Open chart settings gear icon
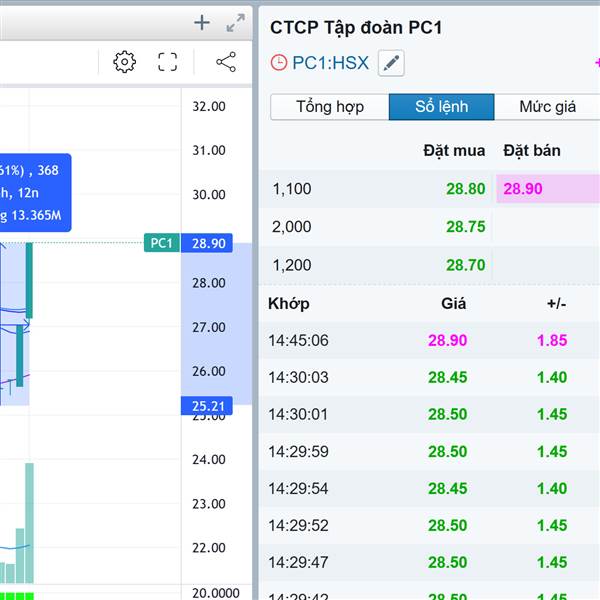The height and width of the screenshot is (600, 600). tap(124, 62)
